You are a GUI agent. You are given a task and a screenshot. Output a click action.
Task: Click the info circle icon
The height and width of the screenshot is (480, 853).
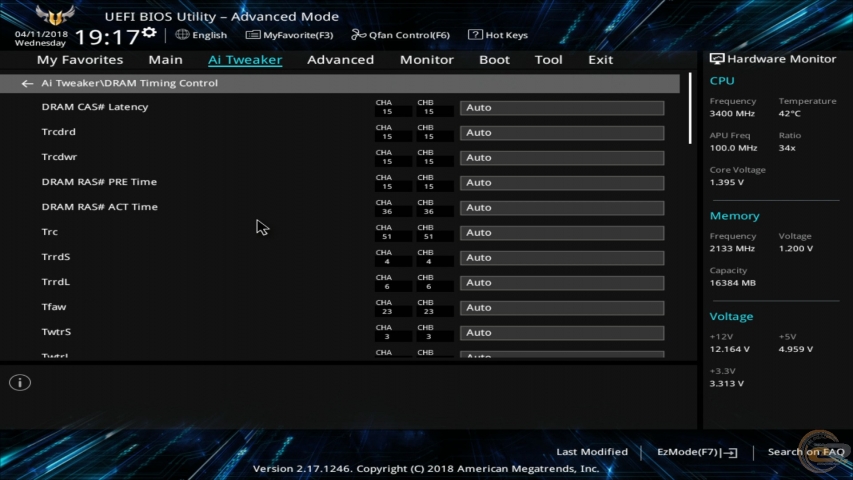(20, 383)
